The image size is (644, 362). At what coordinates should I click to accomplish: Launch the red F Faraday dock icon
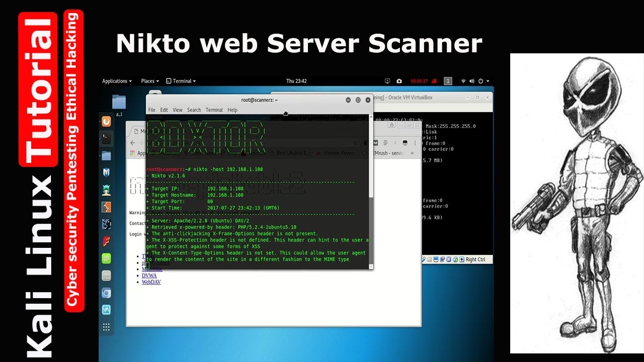click(106, 241)
